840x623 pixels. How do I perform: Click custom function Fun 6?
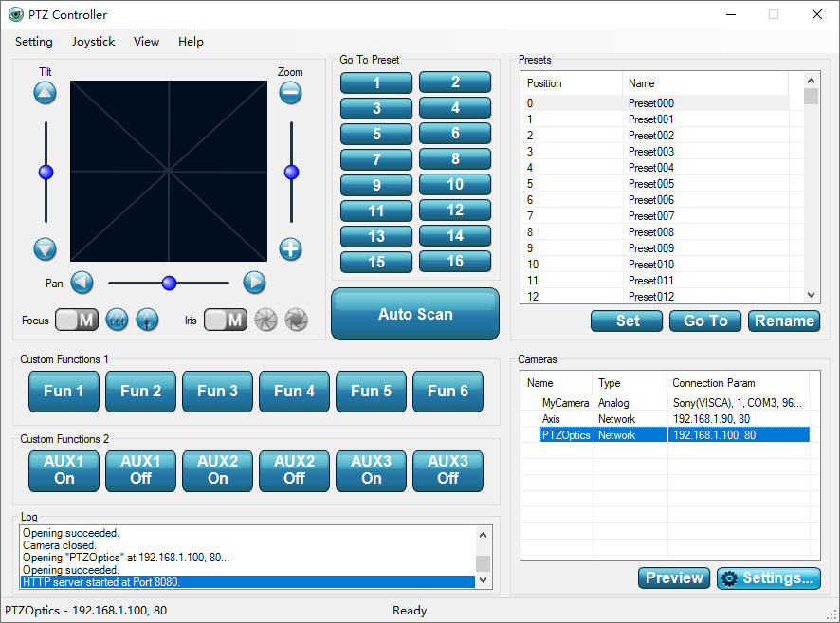[x=447, y=392]
